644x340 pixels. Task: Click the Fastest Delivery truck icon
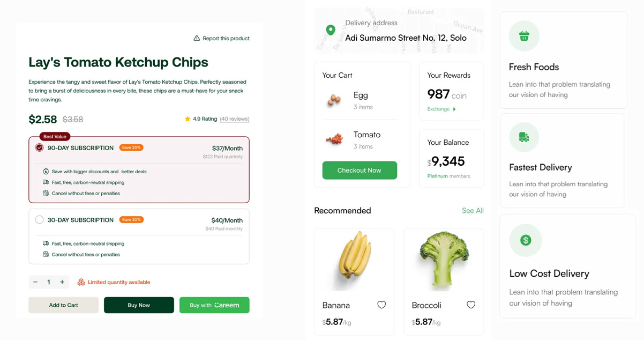(524, 137)
